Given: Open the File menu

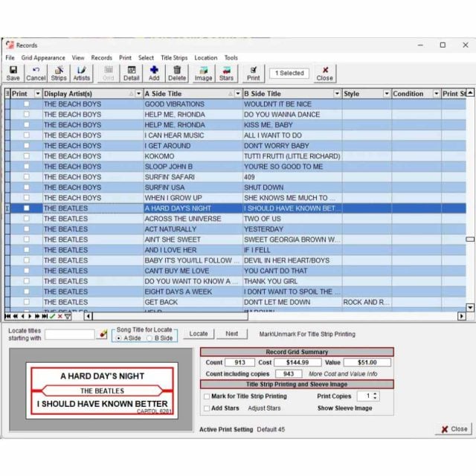Looking at the screenshot, I should pyautogui.click(x=10, y=58).
